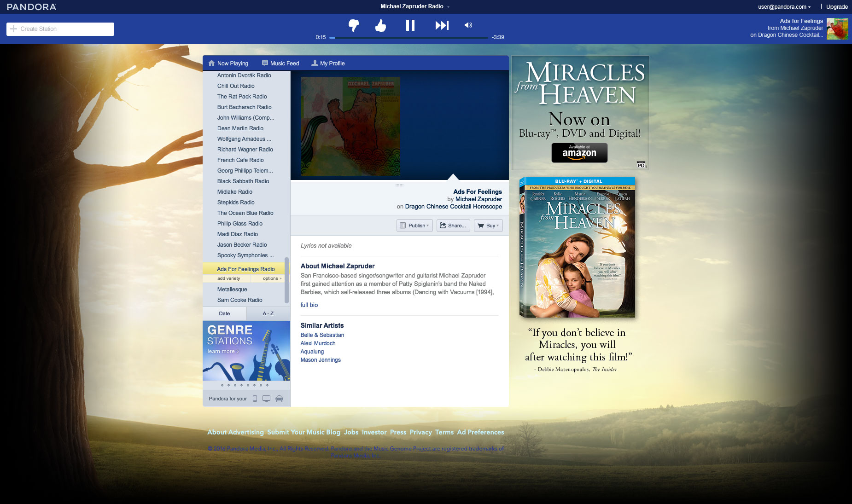This screenshot has width=852, height=504.
Task: Click the station list scrollbar
Action: tap(287, 280)
